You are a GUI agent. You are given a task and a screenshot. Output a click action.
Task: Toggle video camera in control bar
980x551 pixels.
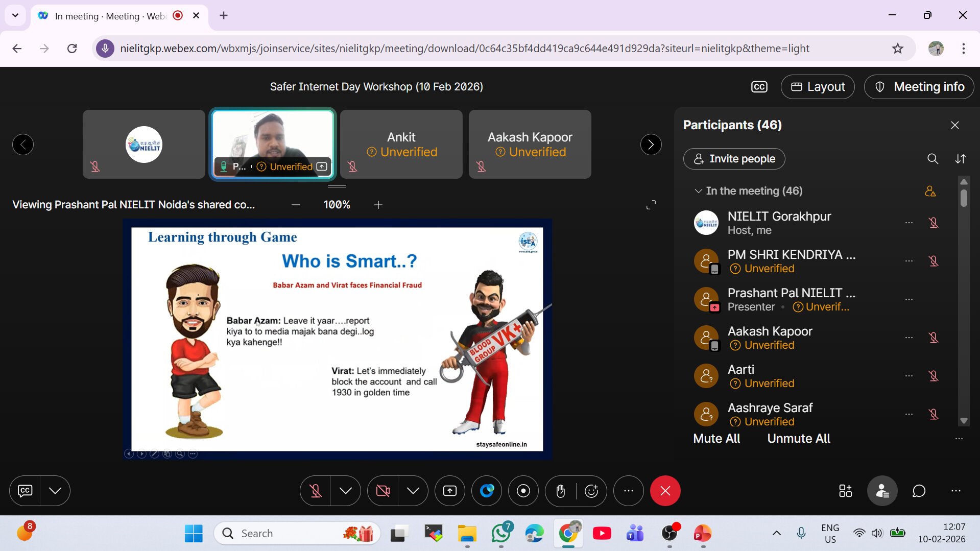[x=383, y=491]
